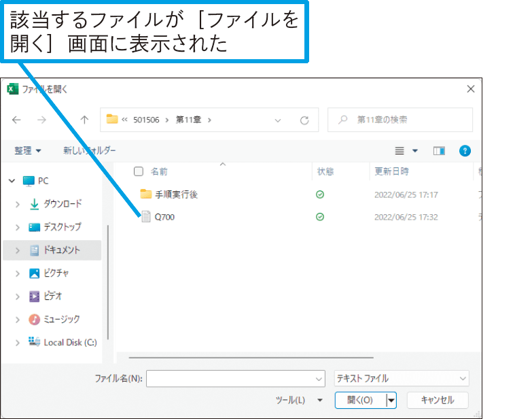This screenshot has height=419, width=532.
Task: Click the date 2022/06/25 17:32
Action: click(x=406, y=217)
